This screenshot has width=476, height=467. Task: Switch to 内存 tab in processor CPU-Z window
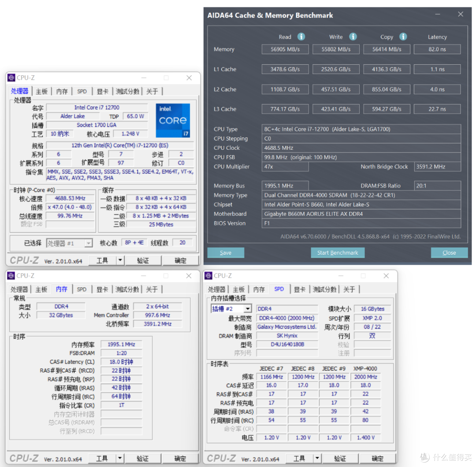click(x=62, y=91)
